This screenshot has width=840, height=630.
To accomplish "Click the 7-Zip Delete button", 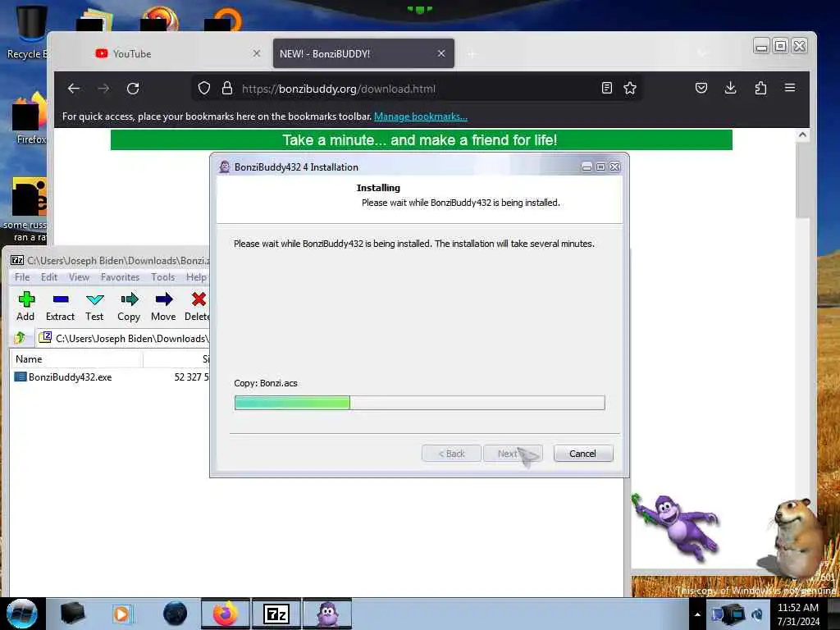I will [197, 307].
